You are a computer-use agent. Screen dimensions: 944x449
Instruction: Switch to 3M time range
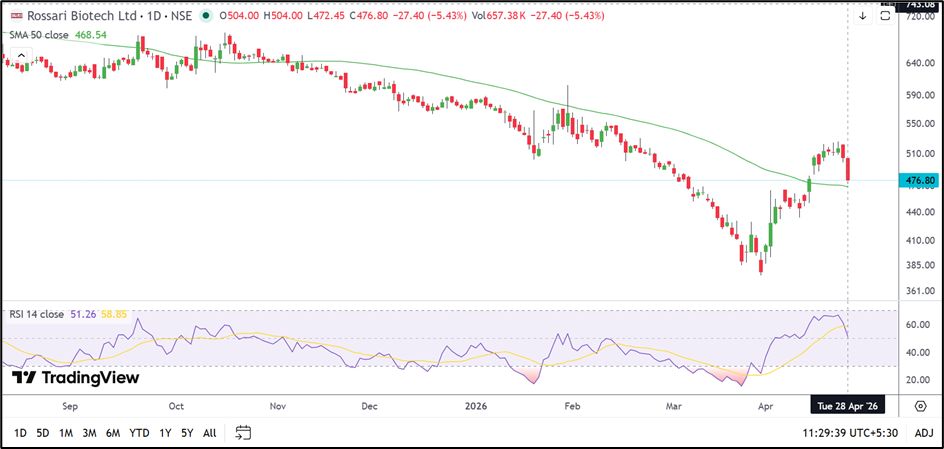[89, 432]
